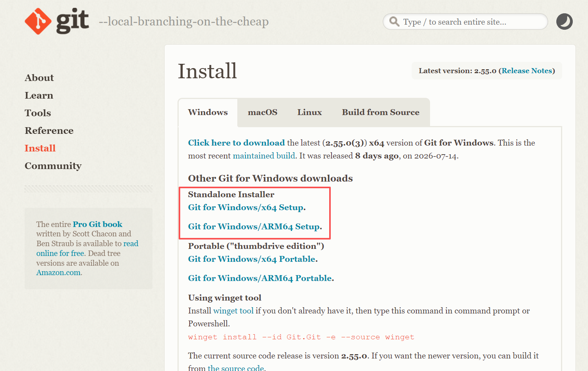
Task: Click the 'Click here to download' link
Action: 236,143
